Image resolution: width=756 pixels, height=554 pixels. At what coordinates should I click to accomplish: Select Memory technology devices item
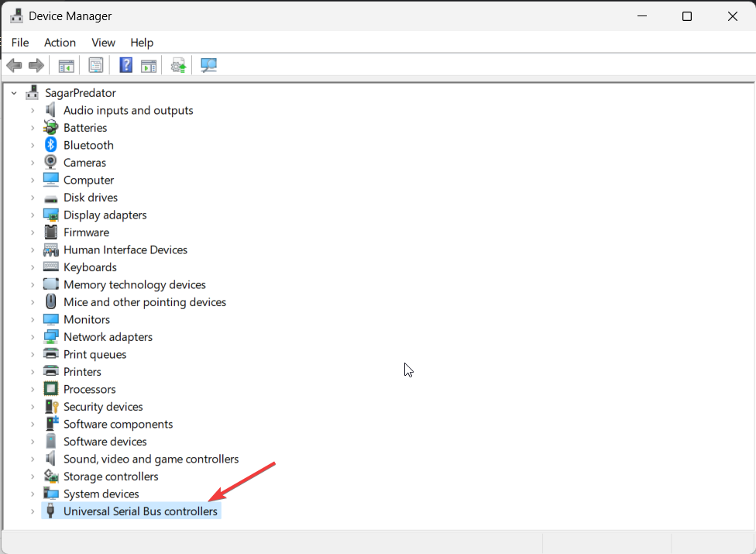coord(135,284)
